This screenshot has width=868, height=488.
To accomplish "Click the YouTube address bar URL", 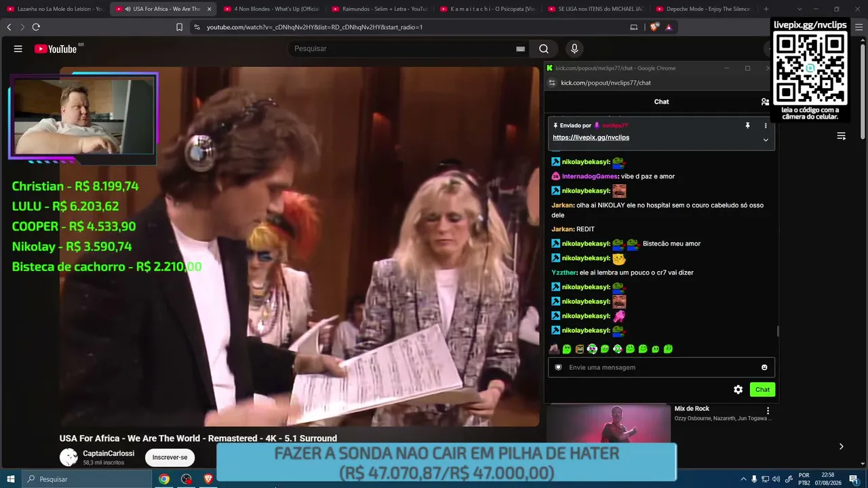I will [x=315, y=27].
